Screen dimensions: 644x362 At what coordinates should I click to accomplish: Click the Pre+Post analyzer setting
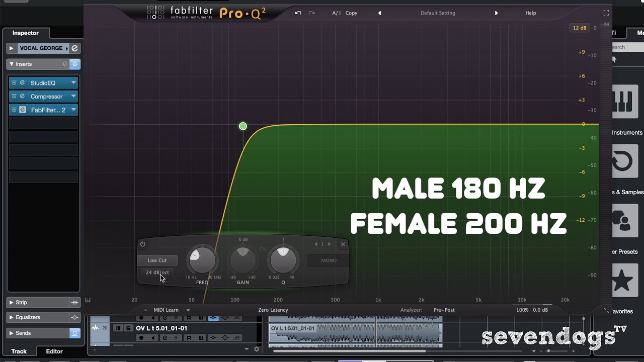tap(444, 310)
